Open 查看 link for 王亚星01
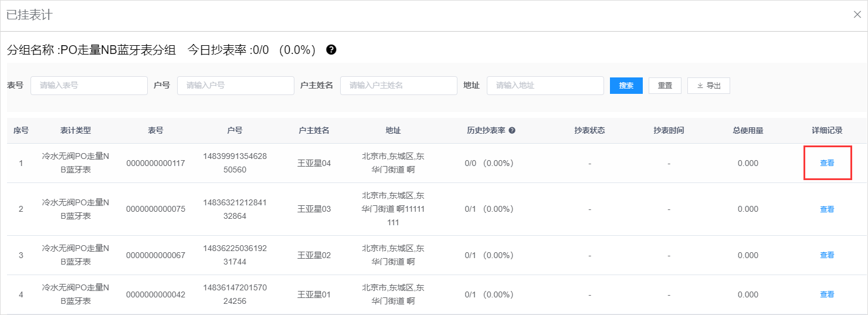 click(827, 294)
